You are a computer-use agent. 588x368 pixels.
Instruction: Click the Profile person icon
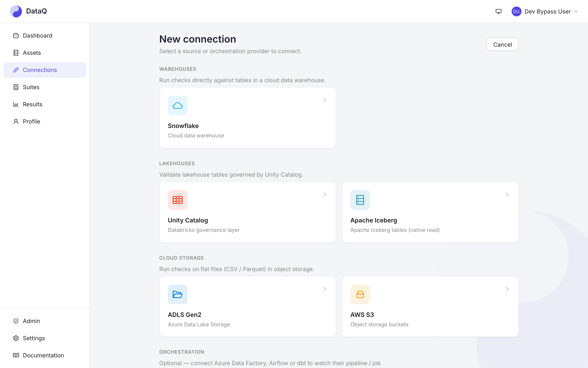(16, 121)
